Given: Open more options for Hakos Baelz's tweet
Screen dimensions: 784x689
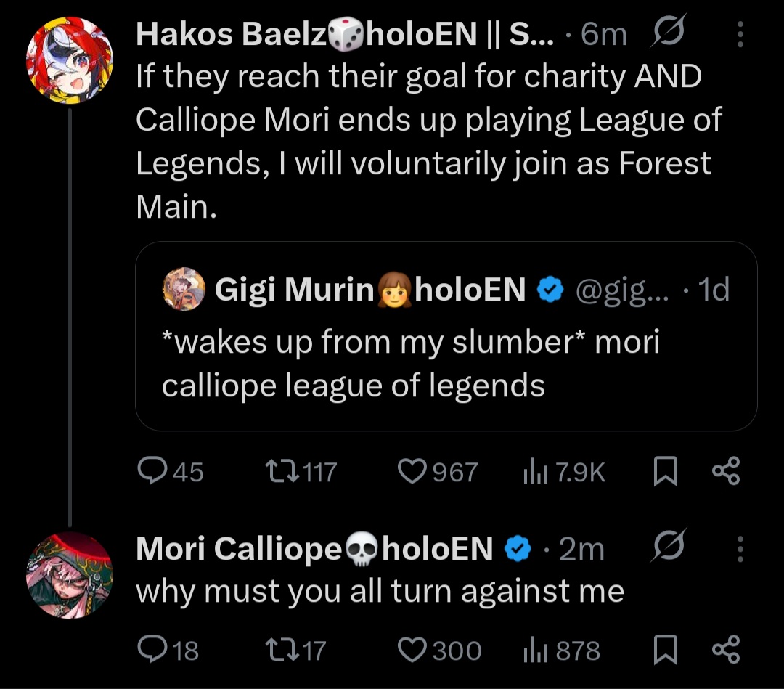Looking at the screenshot, I should [x=740, y=34].
